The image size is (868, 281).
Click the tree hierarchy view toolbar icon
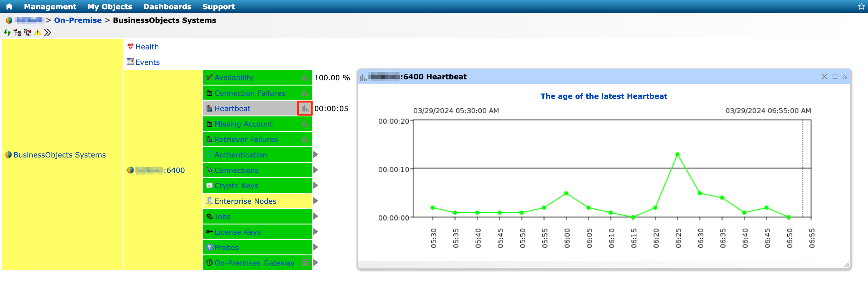pyautogui.click(x=17, y=33)
